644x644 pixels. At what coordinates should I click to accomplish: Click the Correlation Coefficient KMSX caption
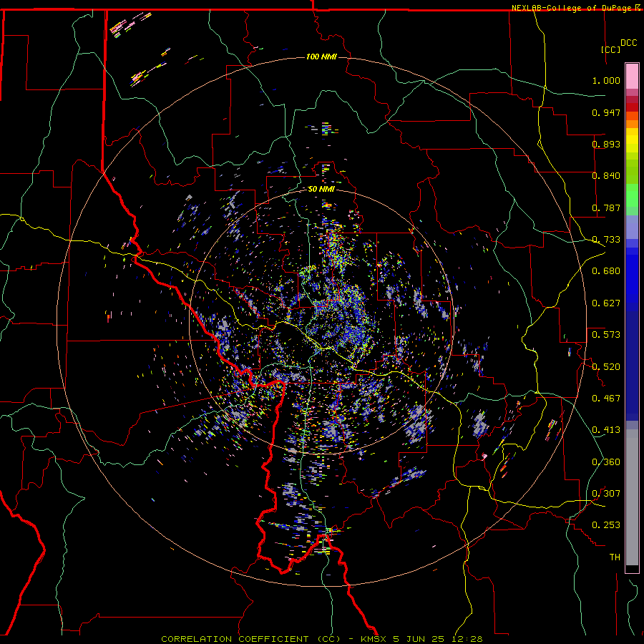tap(321, 639)
